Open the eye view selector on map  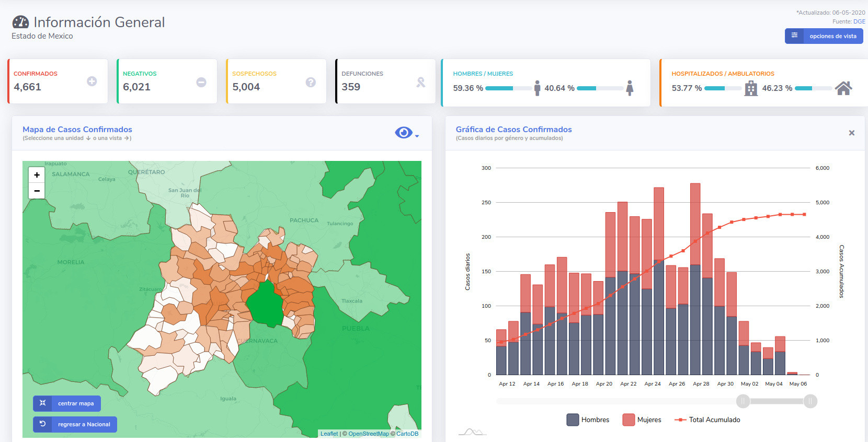click(406, 133)
